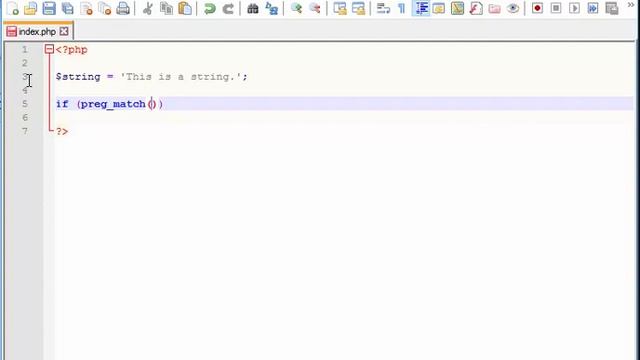
Task: Close the current document via toolbar
Action: pyautogui.click(x=86, y=8)
